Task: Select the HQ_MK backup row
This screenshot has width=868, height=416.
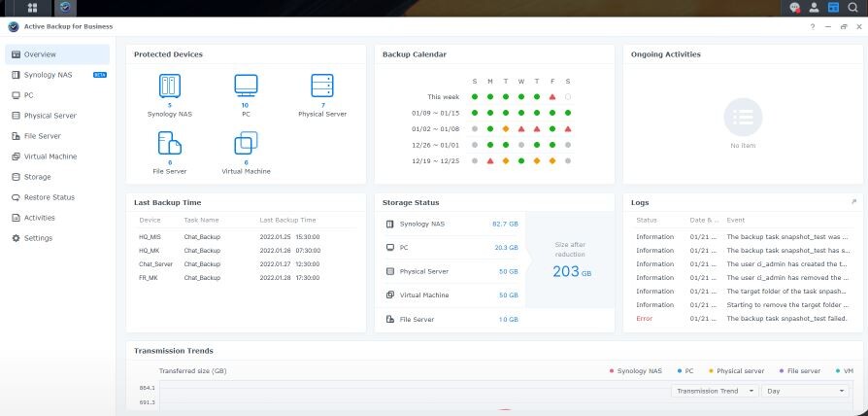Action: click(x=246, y=251)
